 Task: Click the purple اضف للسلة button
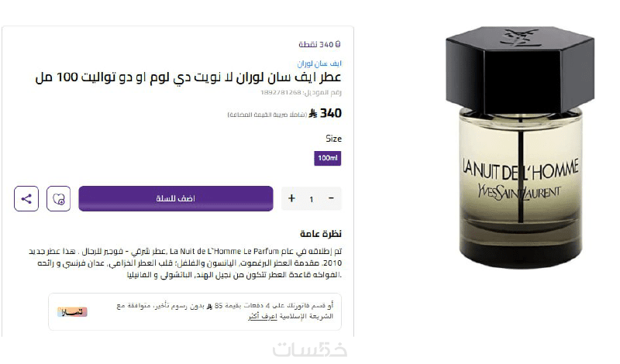176,198
